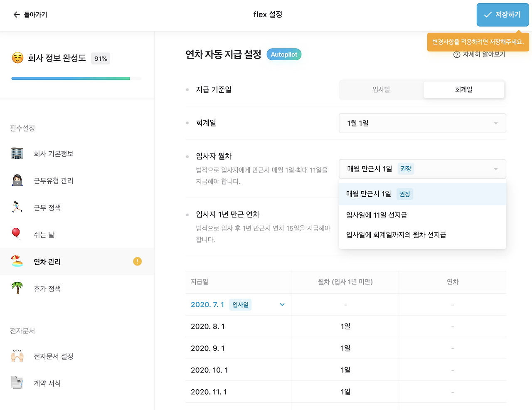Expand the 2020. 7. 1 입사일 date selector

239,304
